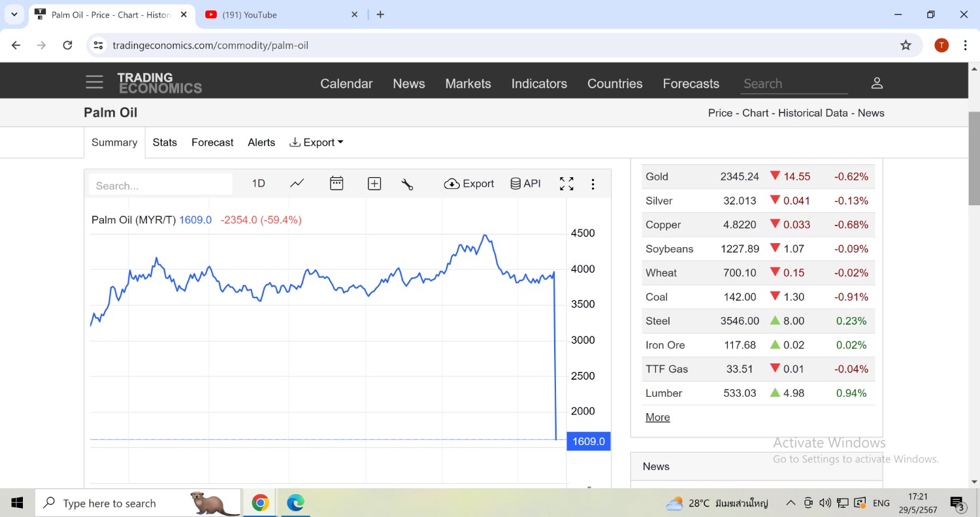This screenshot has height=517, width=980.
Task: Add a comparison with the plus icon
Action: point(374,184)
